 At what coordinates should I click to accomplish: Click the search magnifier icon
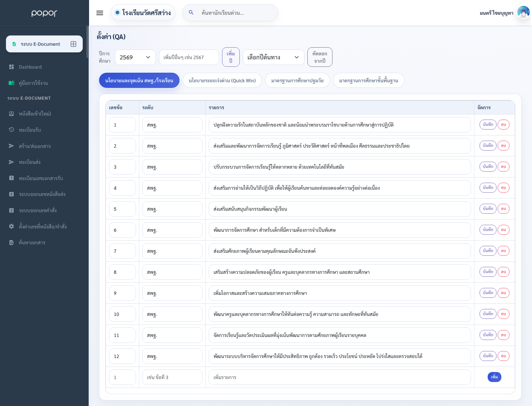click(191, 13)
